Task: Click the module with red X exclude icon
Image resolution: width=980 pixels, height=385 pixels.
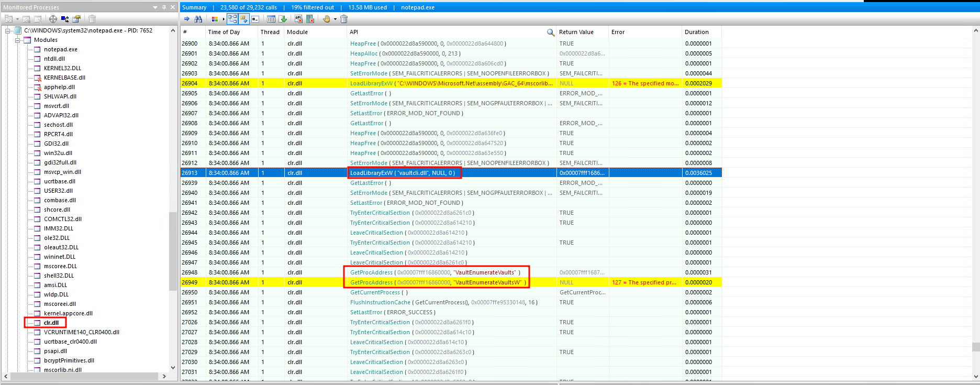Action: point(310,19)
